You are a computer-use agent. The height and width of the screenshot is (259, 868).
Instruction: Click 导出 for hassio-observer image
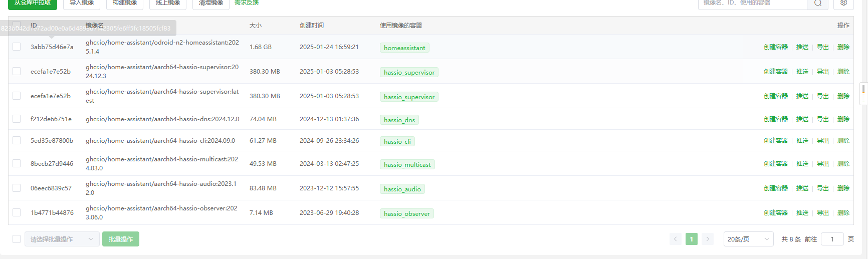(823, 212)
